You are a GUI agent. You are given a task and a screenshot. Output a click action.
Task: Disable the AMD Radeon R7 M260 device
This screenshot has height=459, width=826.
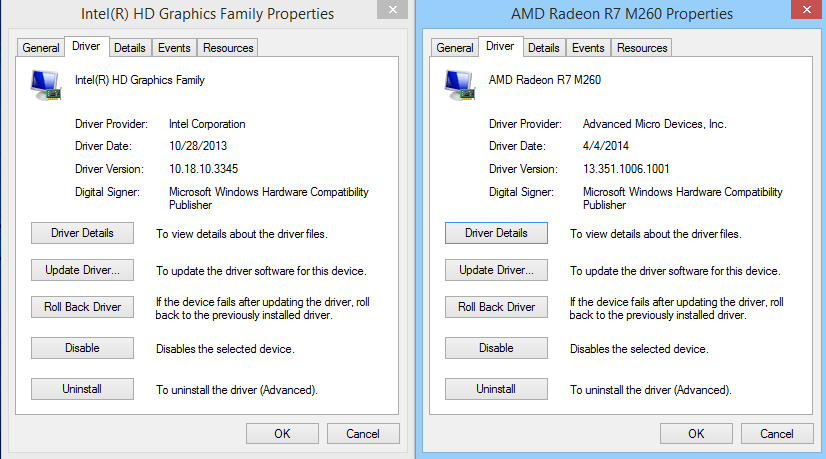(x=496, y=348)
